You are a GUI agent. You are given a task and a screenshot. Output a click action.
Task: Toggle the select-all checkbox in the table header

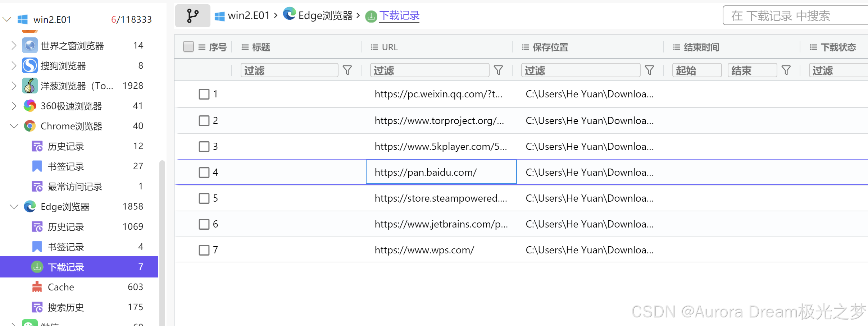point(188,47)
